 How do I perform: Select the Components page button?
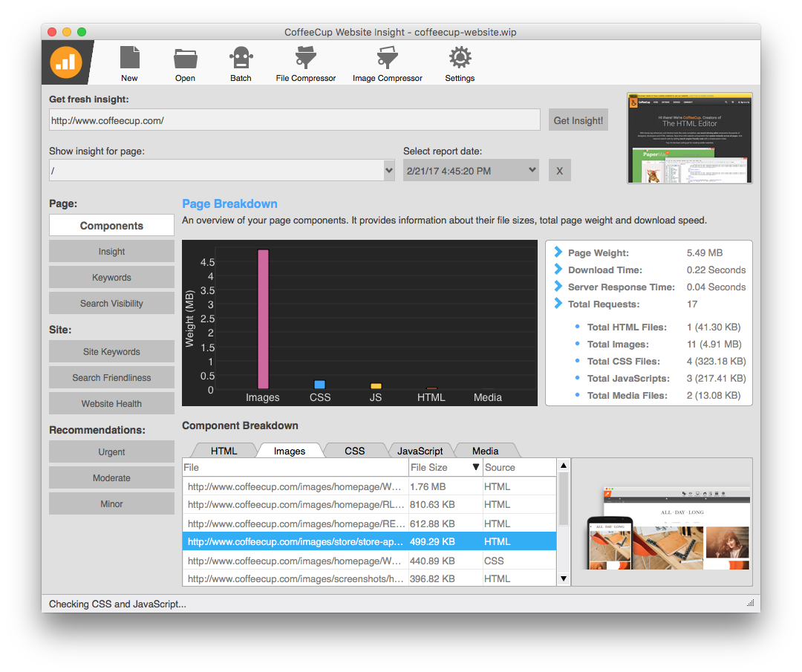point(111,226)
